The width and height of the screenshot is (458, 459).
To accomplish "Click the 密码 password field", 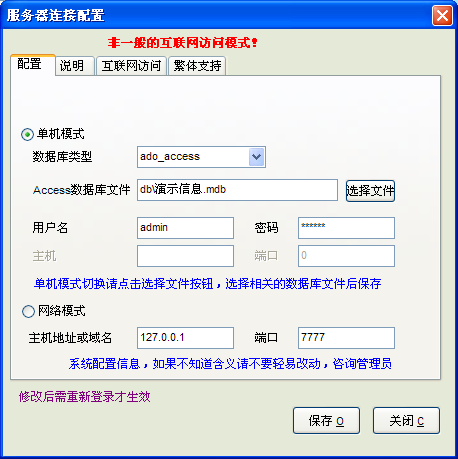I will [x=346, y=228].
